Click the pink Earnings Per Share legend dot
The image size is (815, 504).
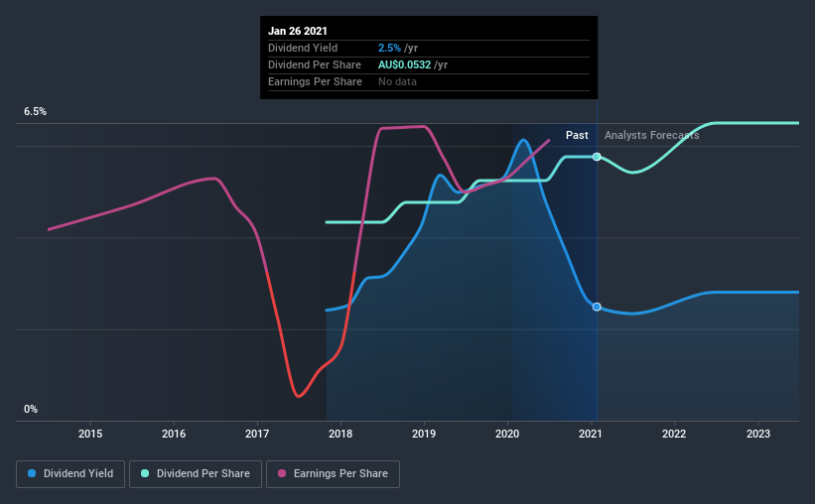coord(282,473)
